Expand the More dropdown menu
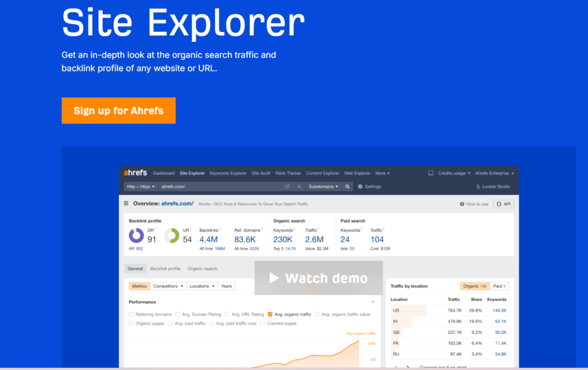This screenshot has width=588, height=370. tap(382, 173)
